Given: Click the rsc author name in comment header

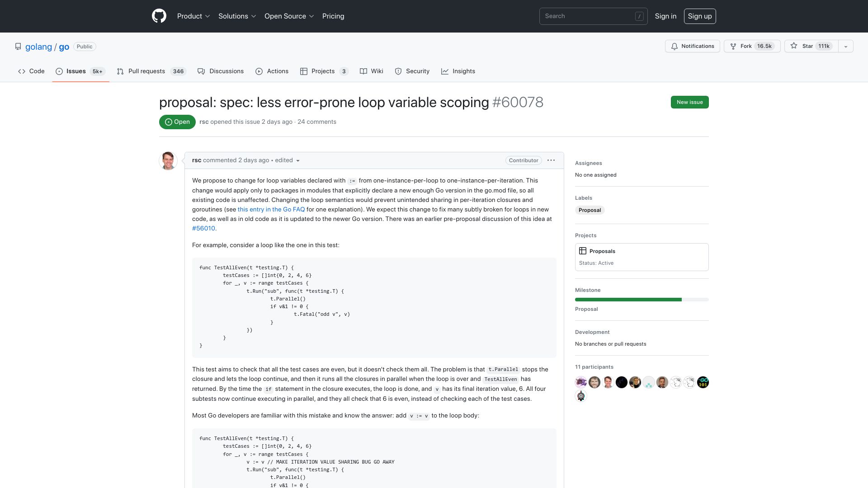Looking at the screenshot, I should click(197, 160).
